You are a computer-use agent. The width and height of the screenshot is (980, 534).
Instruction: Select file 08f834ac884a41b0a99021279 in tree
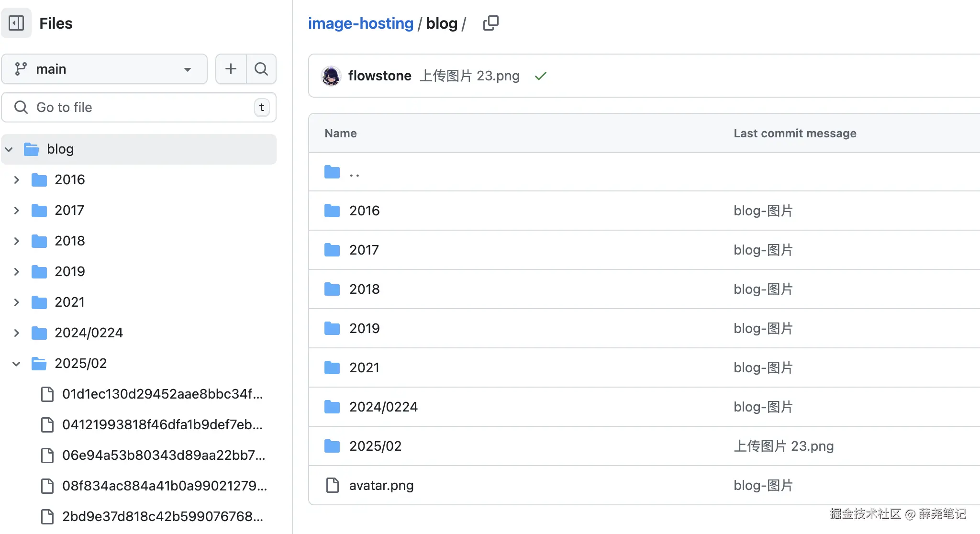point(164,486)
